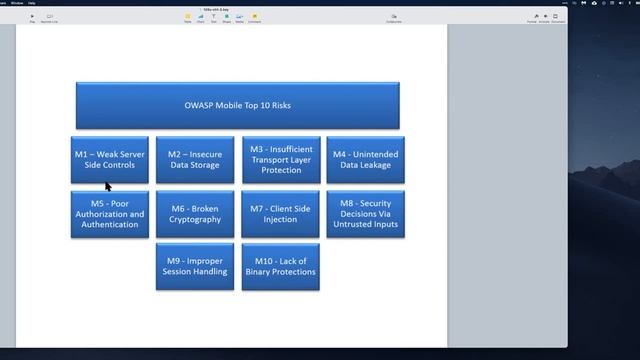The image size is (640, 360).
Task: Select M5 - Poor Authorization and Authentication box
Action: (x=110, y=214)
